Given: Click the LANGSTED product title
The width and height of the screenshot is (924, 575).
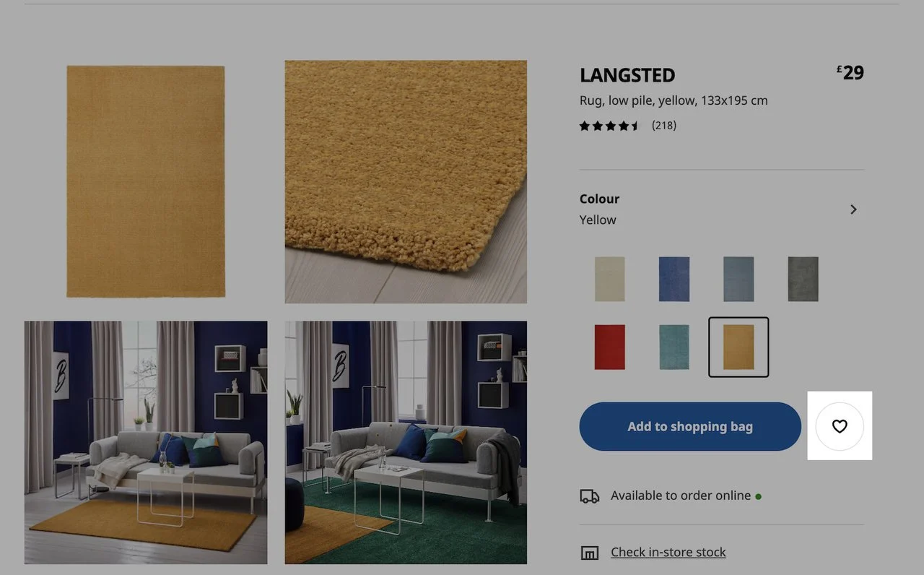Looking at the screenshot, I should point(627,75).
